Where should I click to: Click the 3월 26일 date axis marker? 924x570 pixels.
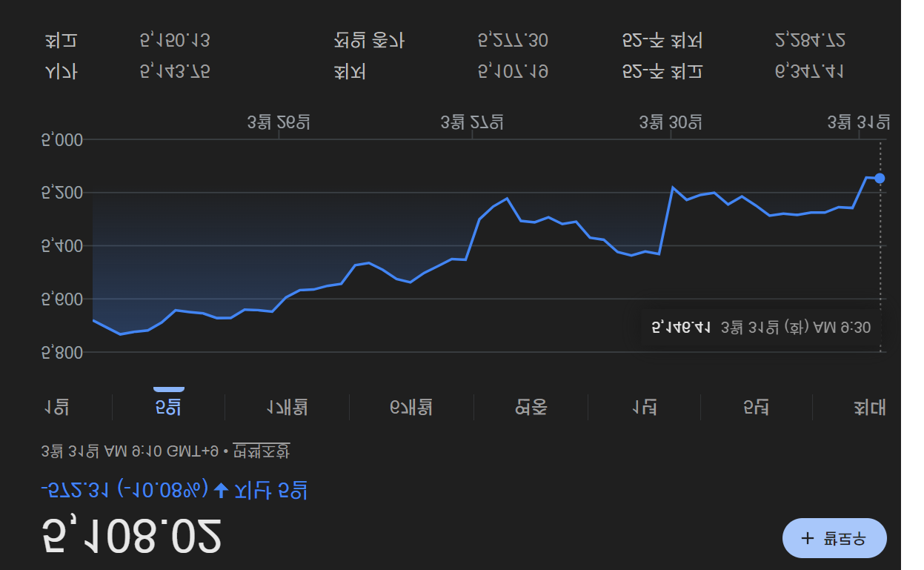click(x=279, y=122)
